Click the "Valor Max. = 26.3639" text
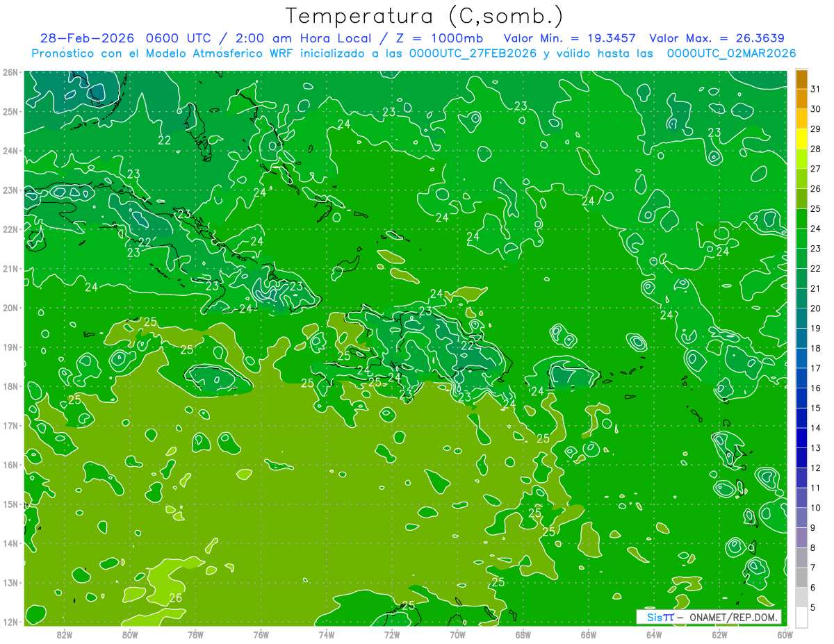Image resolution: width=834 pixels, height=644 pixels. tap(717, 38)
